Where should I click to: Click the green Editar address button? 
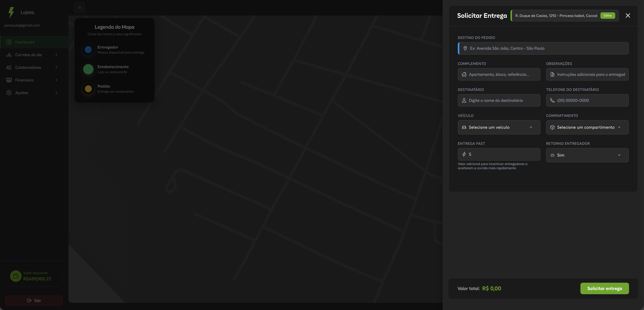(607, 16)
